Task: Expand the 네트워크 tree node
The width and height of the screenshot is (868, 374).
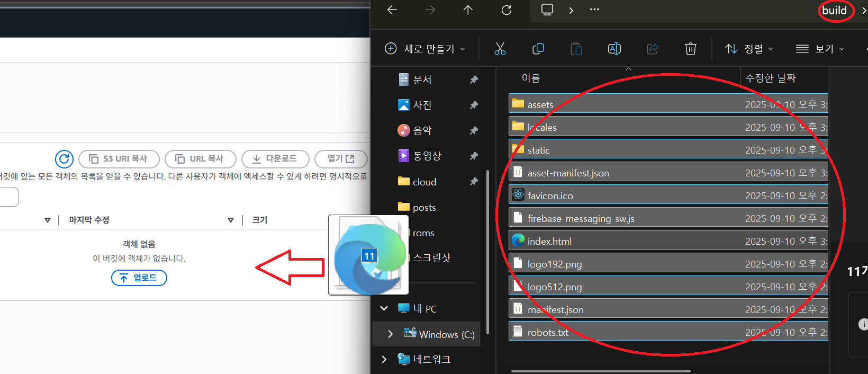Action: click(384, 359)
